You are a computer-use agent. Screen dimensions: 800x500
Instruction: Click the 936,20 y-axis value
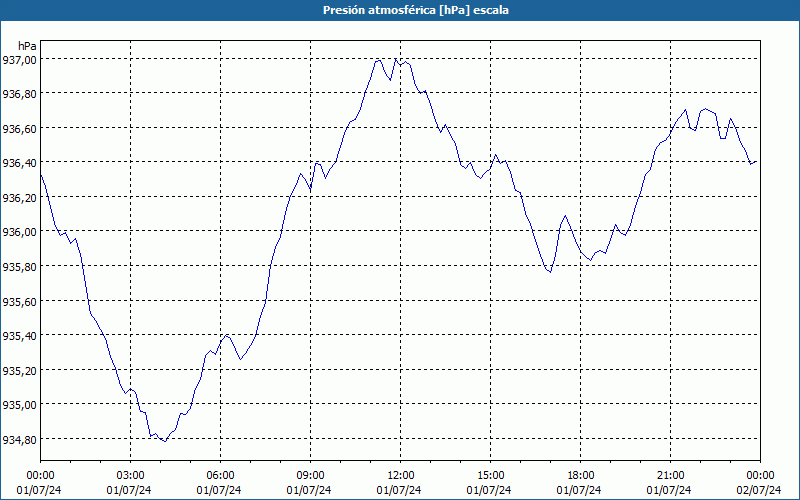point(20,198)
